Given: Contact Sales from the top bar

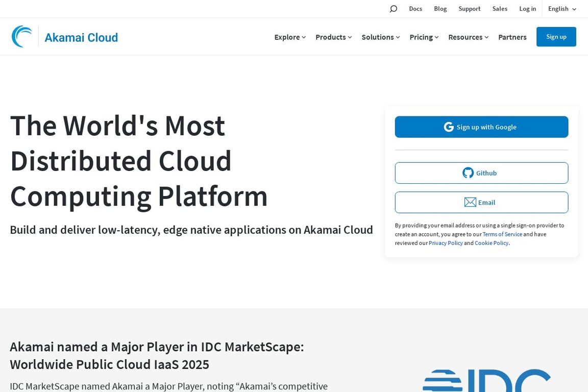Looking at the screenshot, I should pos(500,9).
